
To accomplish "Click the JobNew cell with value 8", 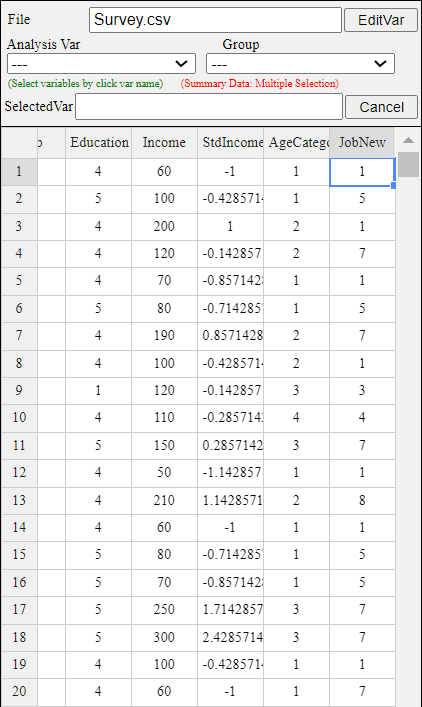I will 362,500.
